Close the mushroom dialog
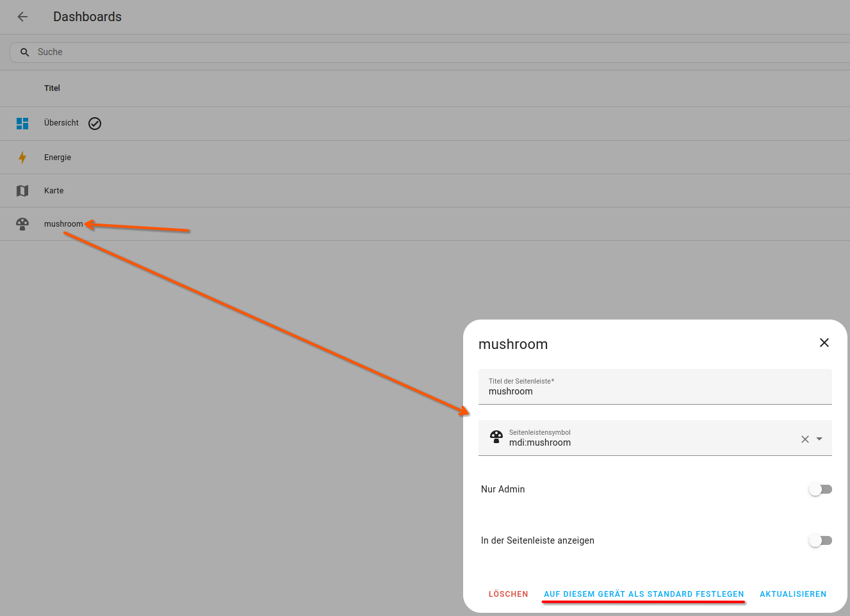850x616 pixels. click(x=824, y=343)
